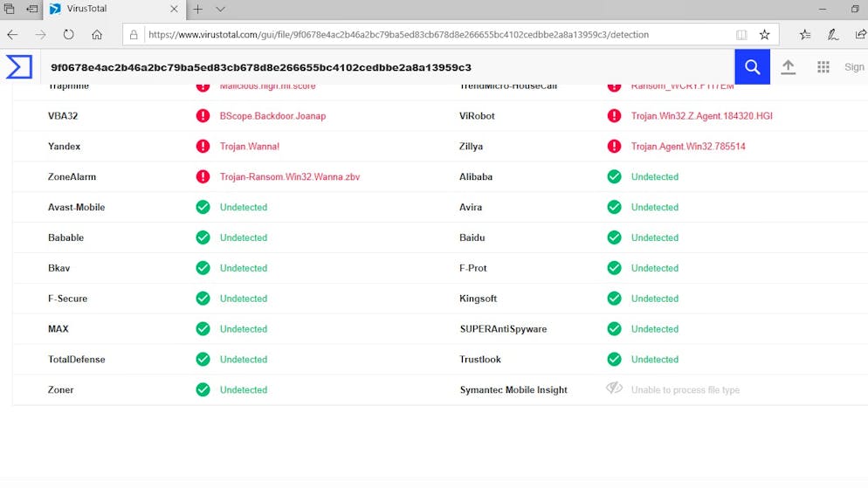This screenshot has width=868, height=488.
Task: Select the text Trojan.Agent.Win32.785514
Action: tap(688, 146)
